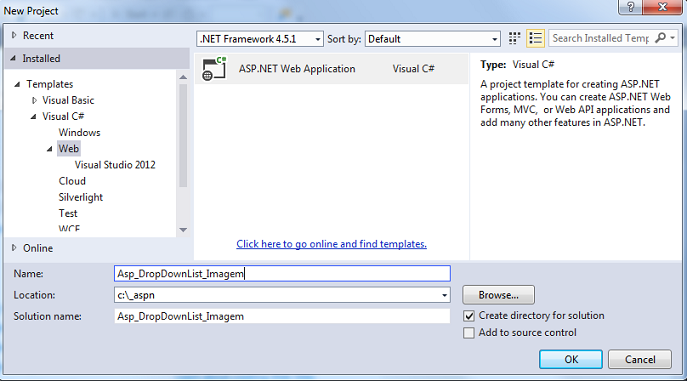Open the .NET Framework version dropdown
The image size is (687, 381).
[x=260, y=39]
